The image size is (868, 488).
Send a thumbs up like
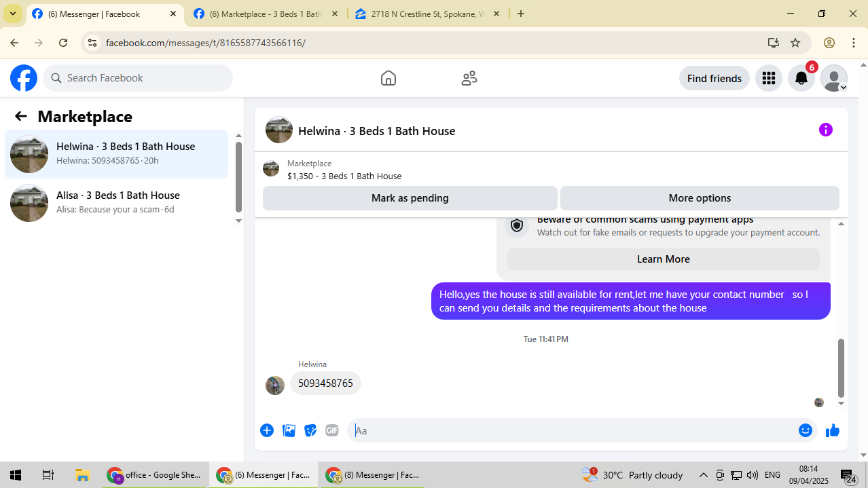pos(833,430)
